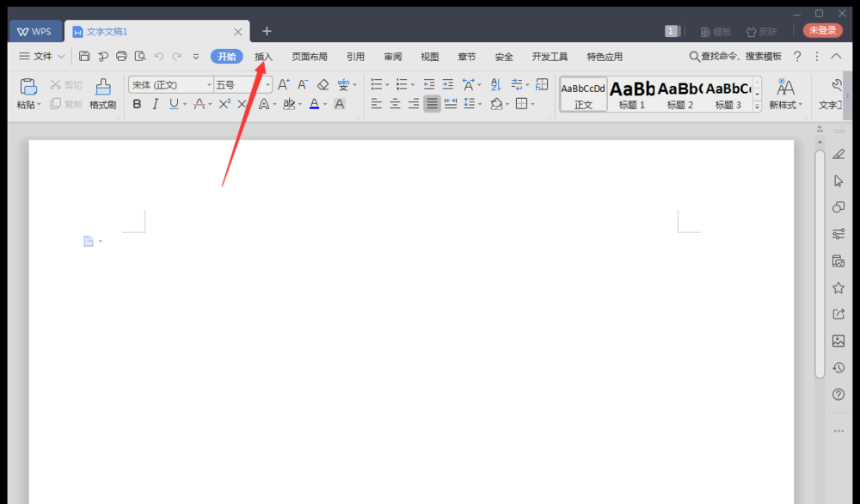Click the decrease indent icon
The image size is (860, 504).
click(x=429, y=84)
